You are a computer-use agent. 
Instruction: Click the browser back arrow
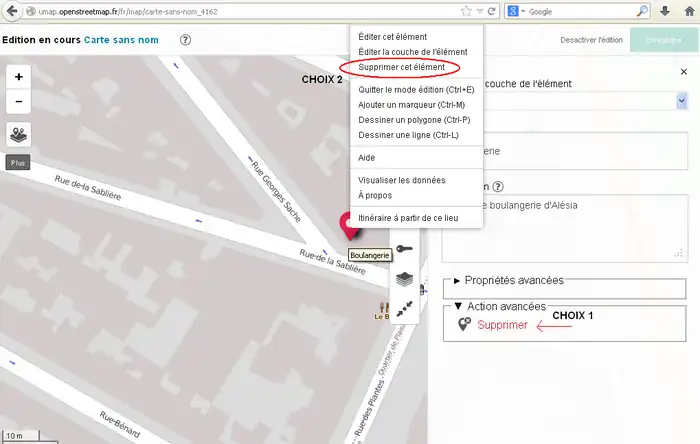click(13, 11)
